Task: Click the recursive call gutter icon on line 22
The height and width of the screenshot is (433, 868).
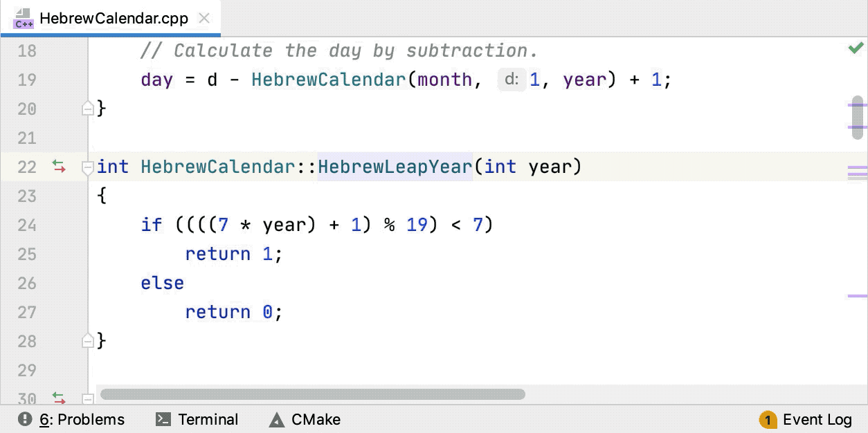Action: click(x=59, y=166)
